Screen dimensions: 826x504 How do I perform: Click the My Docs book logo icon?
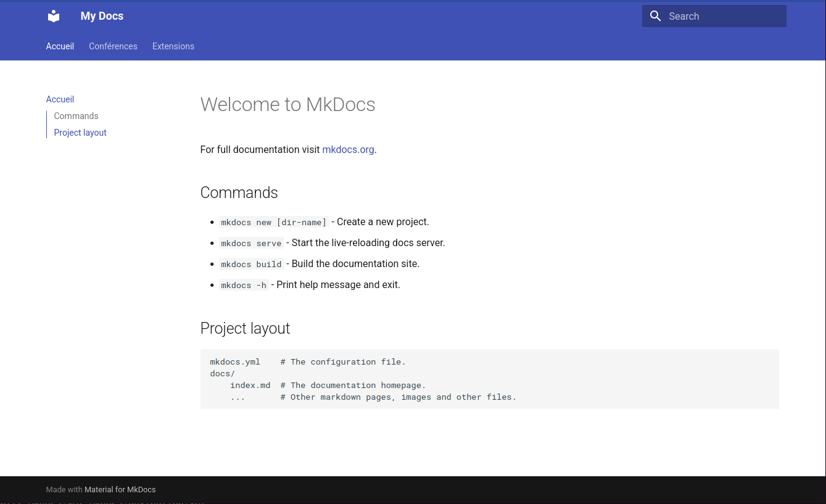(54, 16)
